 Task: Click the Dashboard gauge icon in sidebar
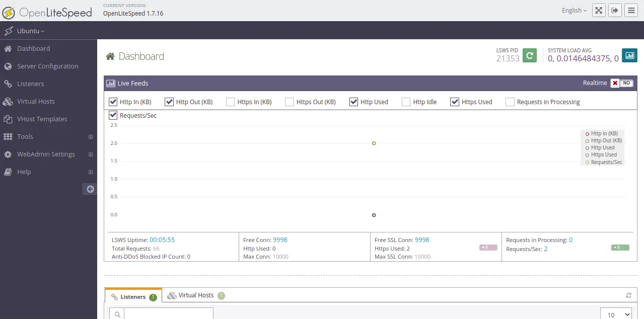[8, 49]
